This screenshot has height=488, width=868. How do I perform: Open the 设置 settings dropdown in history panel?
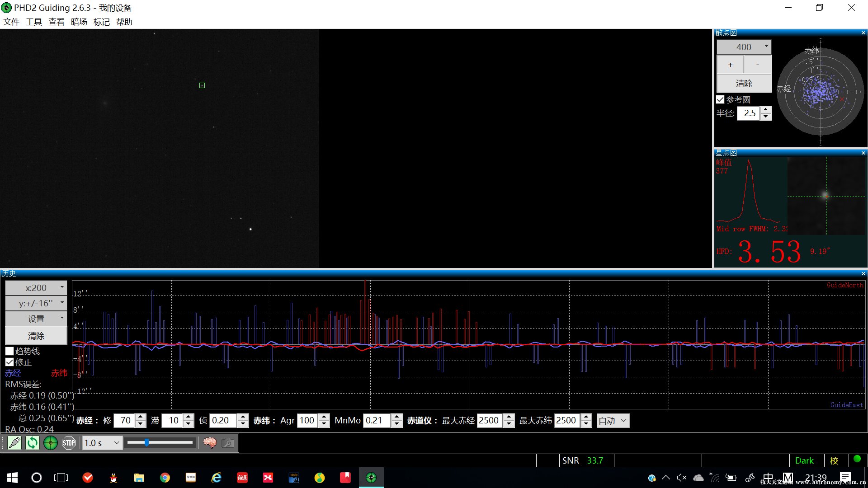(36, 319)
